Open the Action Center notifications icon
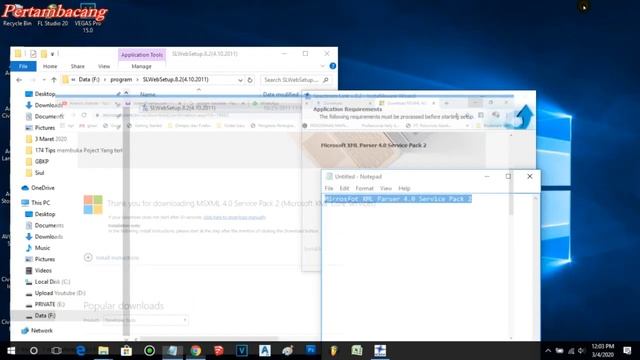Image resolution: width=640 pixels, height=360 pixels. click(627, 351)
